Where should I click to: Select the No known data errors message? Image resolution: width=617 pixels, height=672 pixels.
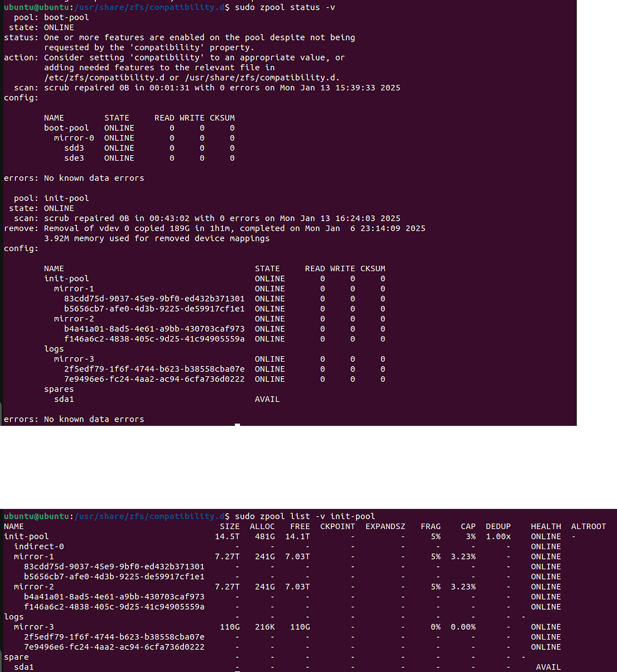coord(95,178)
